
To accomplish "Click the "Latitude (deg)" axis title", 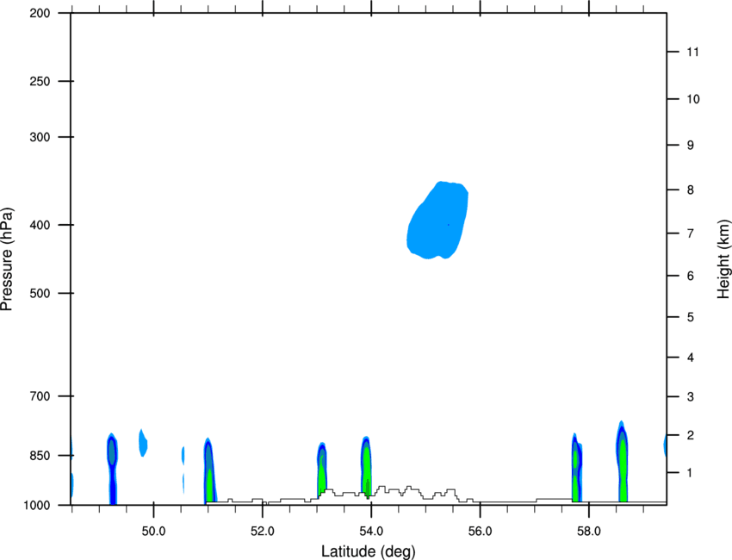I will coord(368,551).
